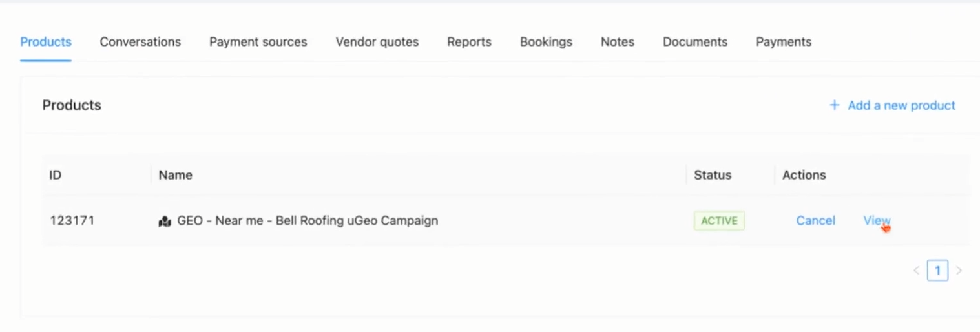The height and width of the screenshot is (332, 980).
Task: View the GEO Near me product
Action: 876,221
